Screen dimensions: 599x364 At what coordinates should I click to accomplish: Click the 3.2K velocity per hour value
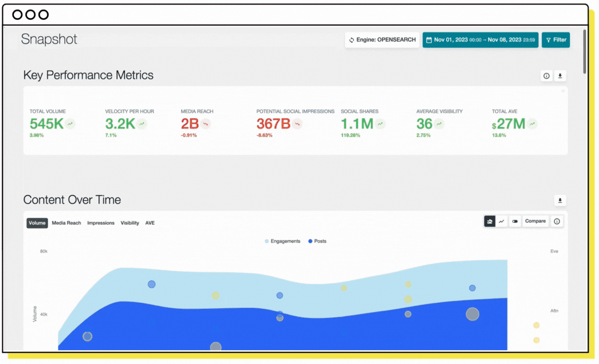[120, 124]
